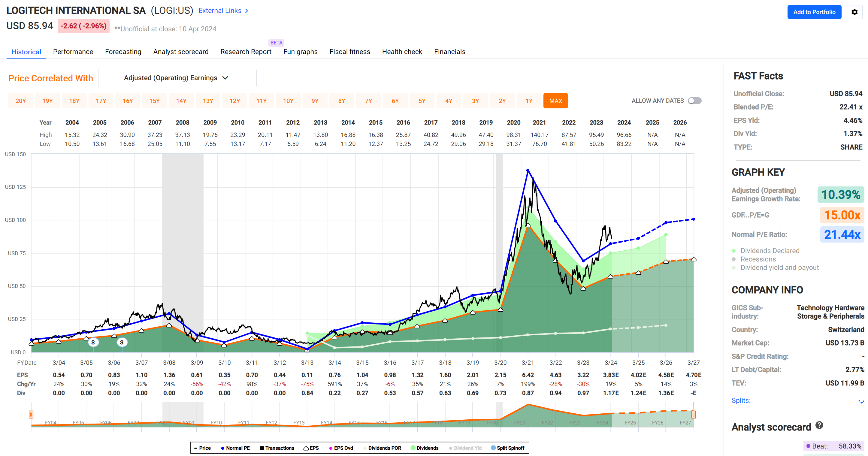The image size is (868, 456).
Task: Toggle Dividends POR in the chart legend
Action: point(365,448)
